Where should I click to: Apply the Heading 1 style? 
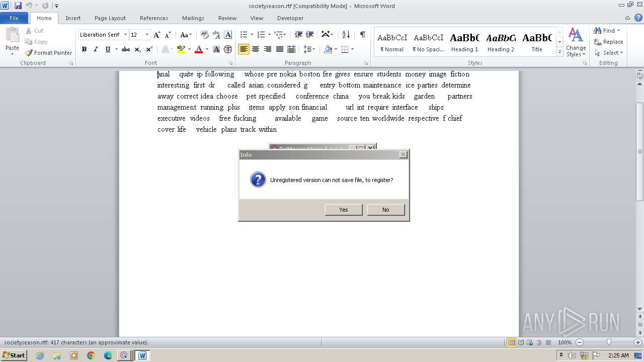coord(464,42)
